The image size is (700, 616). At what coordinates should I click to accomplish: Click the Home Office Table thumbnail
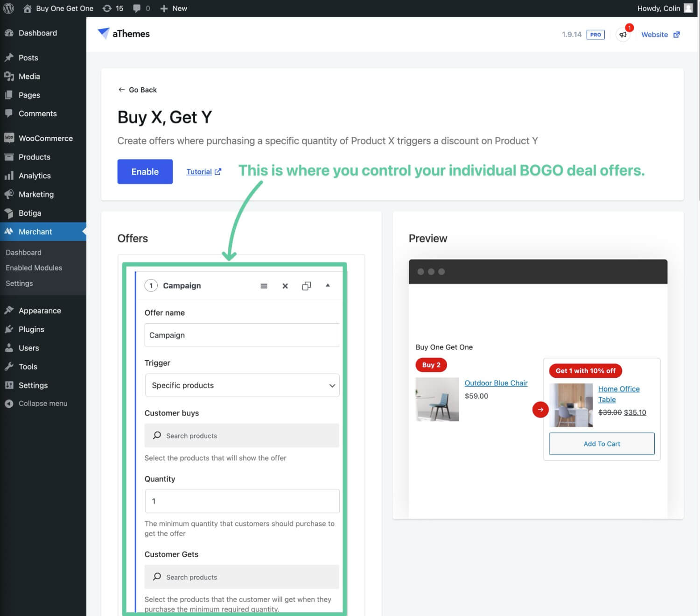click(x=571, y=405)
